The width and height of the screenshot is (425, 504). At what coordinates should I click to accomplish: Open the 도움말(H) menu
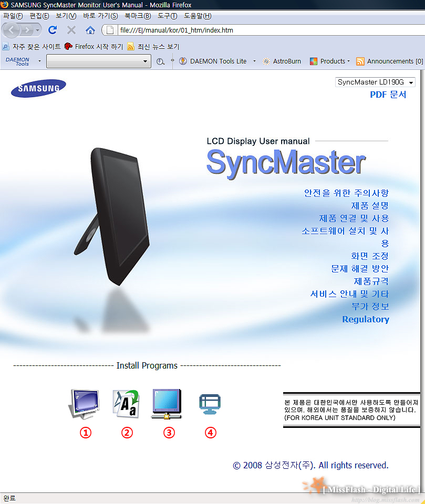198,16
